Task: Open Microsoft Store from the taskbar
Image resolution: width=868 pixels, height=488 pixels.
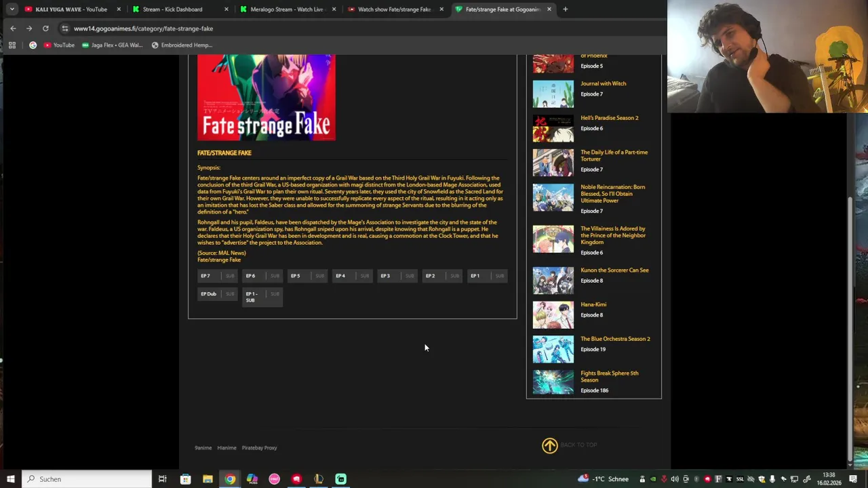Action: tap(185, 479)
